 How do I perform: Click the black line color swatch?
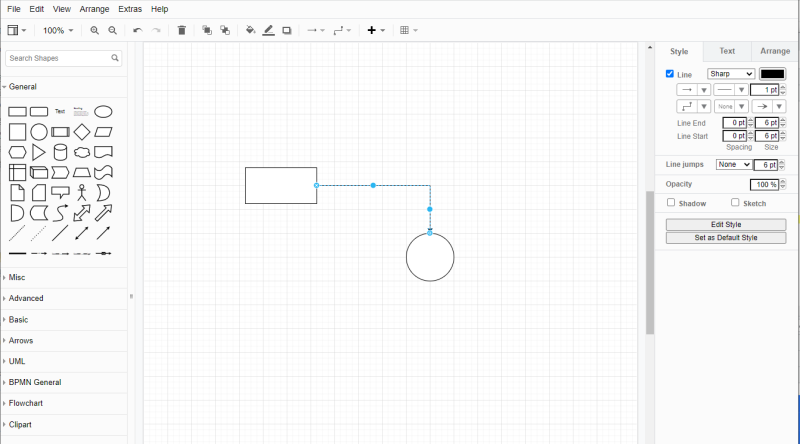point(772,74)
